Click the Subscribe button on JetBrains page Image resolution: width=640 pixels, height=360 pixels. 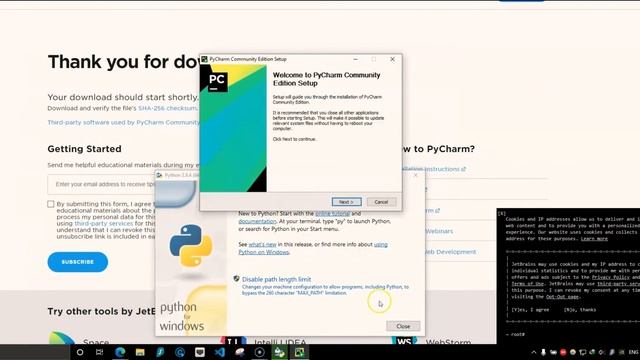78,262
